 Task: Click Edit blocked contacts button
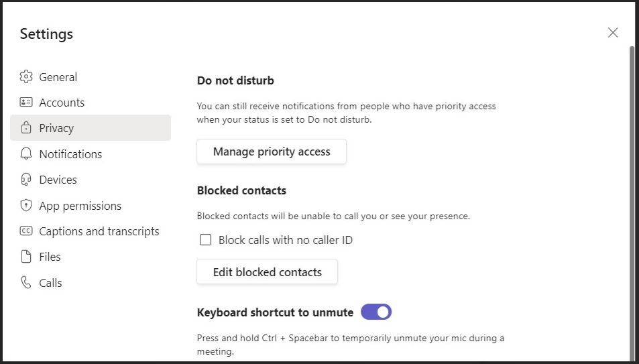[x=267, y=272]
